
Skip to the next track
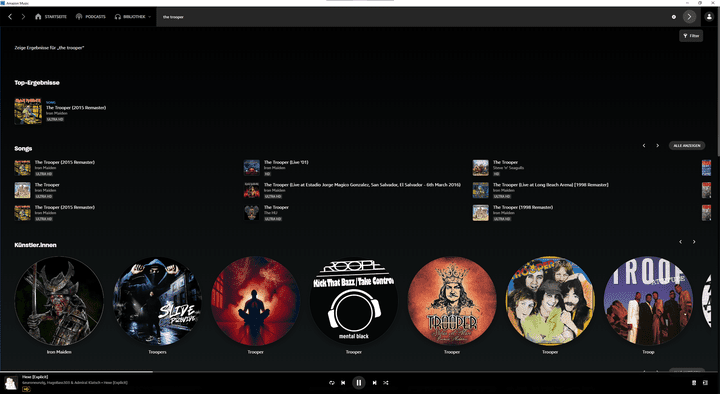click(x=374, y=383)
